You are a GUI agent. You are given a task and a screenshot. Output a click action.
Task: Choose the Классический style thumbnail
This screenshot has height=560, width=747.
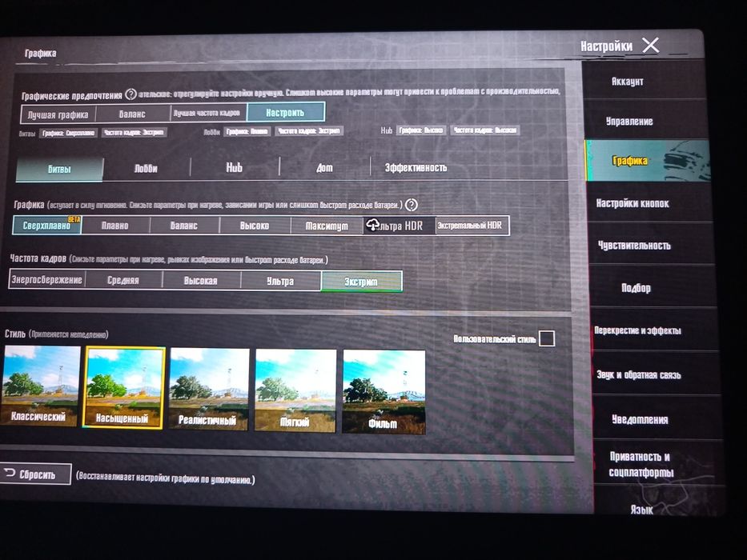tap(40, 386)
